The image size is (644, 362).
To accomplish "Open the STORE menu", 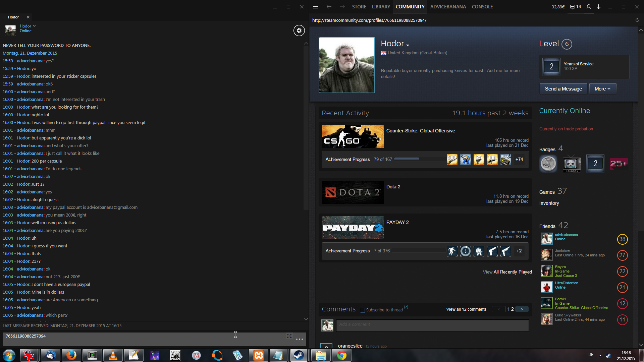I will [359, 7].
